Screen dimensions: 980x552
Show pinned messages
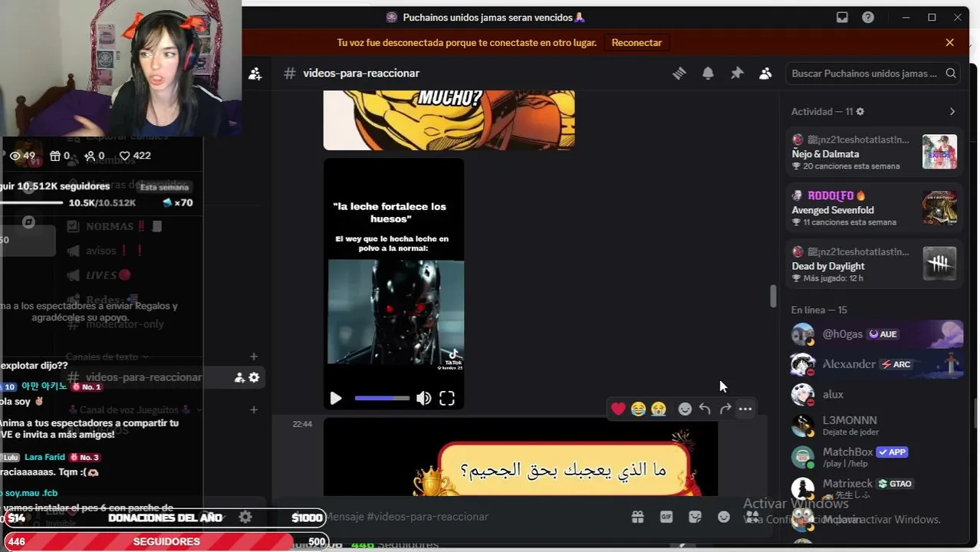tap(737, 73)
